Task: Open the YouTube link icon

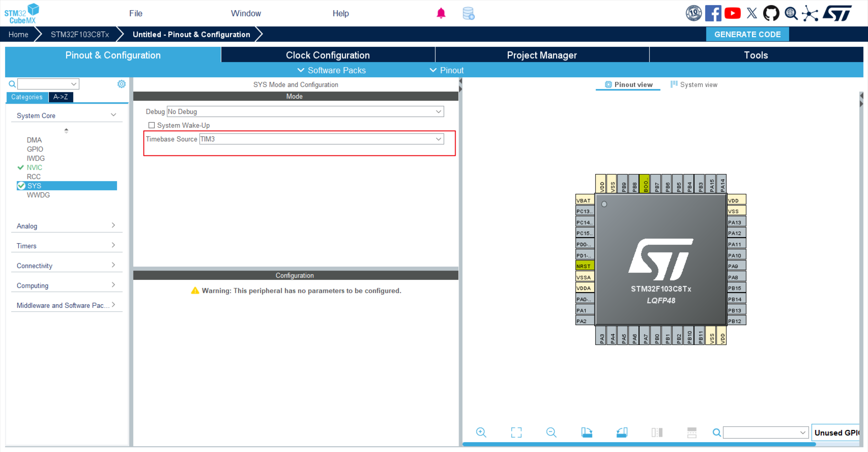Action: (x=732, y=13)
